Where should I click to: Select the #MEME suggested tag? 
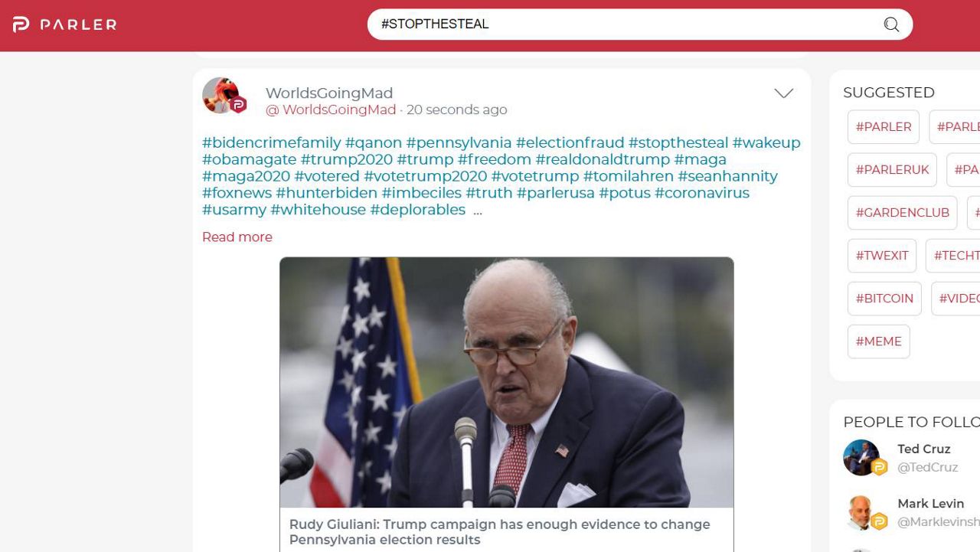[878, 341]
